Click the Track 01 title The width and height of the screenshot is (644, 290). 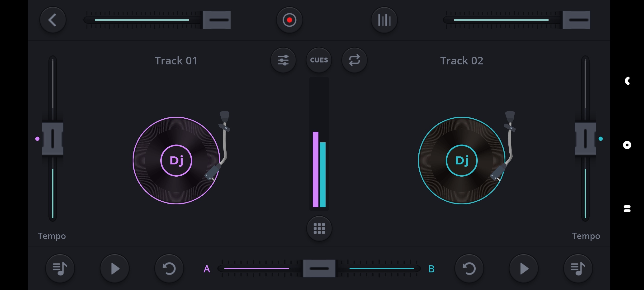pos(176,61)
